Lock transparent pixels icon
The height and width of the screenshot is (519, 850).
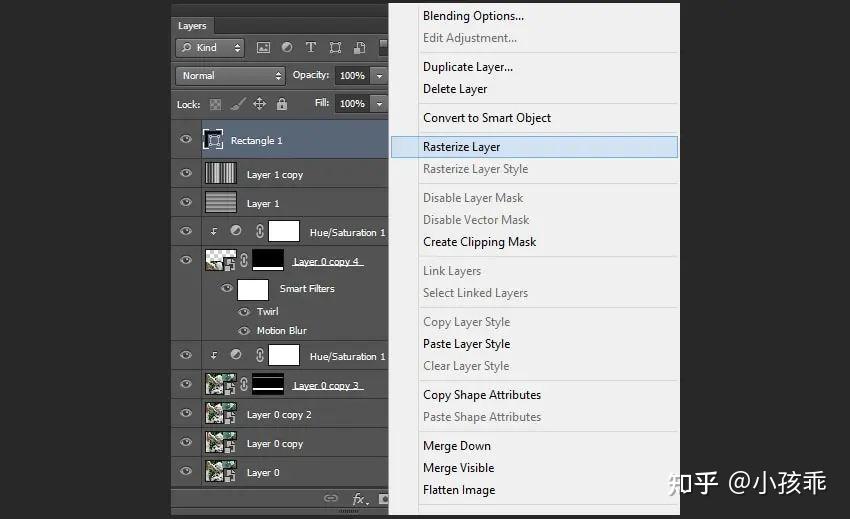tap(215, 104)
